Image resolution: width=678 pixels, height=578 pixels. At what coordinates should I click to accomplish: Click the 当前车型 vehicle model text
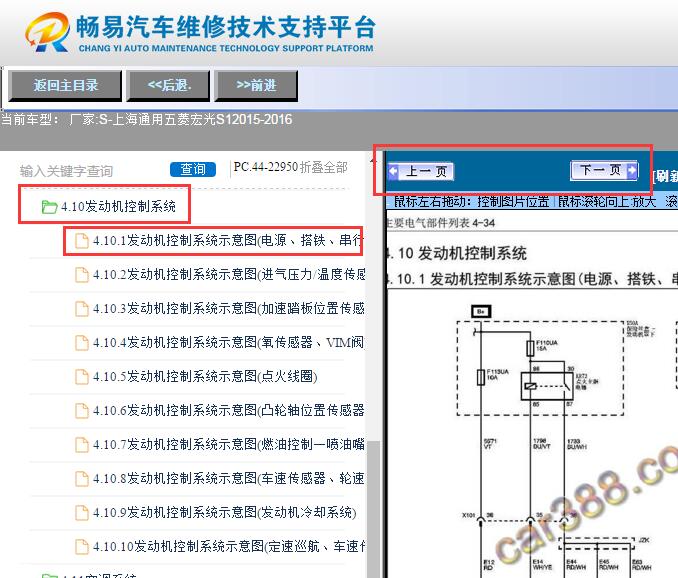tap(147, 119)
